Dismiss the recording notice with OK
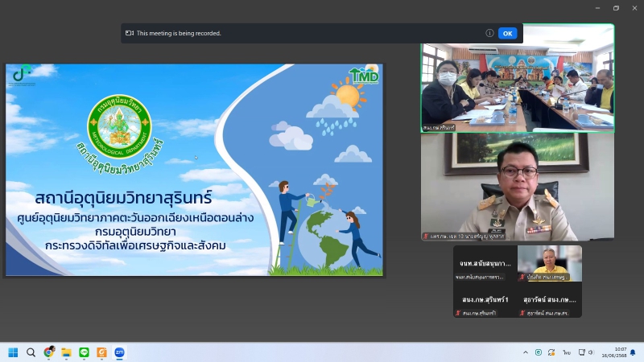 [507, 34]
